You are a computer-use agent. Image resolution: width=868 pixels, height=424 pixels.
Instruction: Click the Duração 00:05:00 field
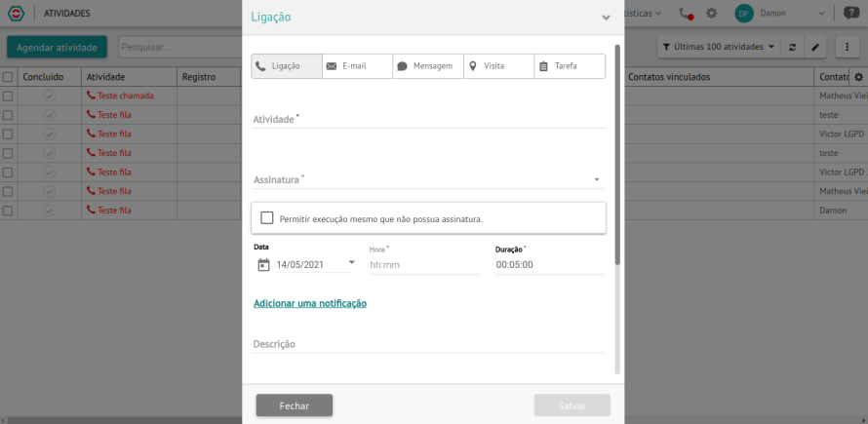tap(550, 264)
